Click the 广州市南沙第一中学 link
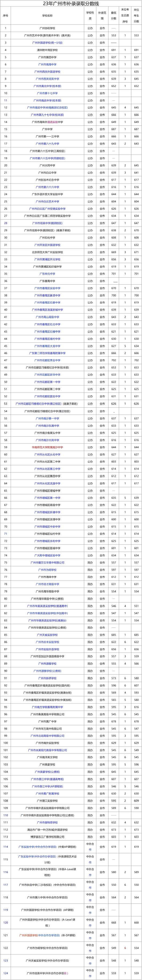This screenshot has height=980, width=142. (47, 419)
